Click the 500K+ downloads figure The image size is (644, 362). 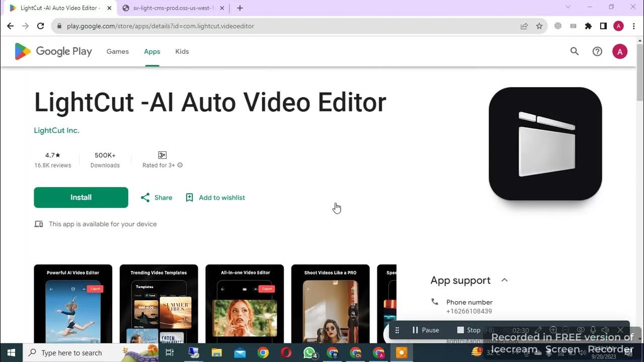point(105,155)
